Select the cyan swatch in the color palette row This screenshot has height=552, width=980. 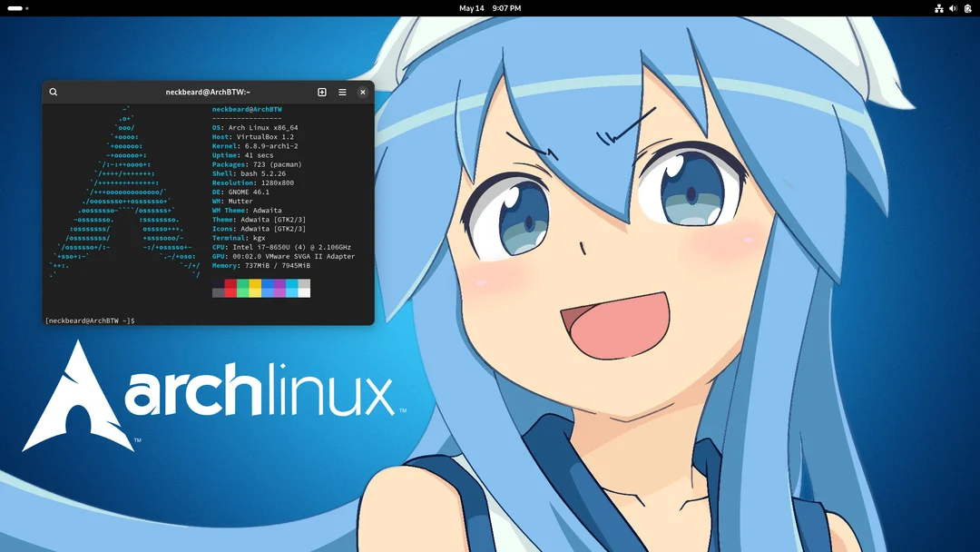pos(291,288)
